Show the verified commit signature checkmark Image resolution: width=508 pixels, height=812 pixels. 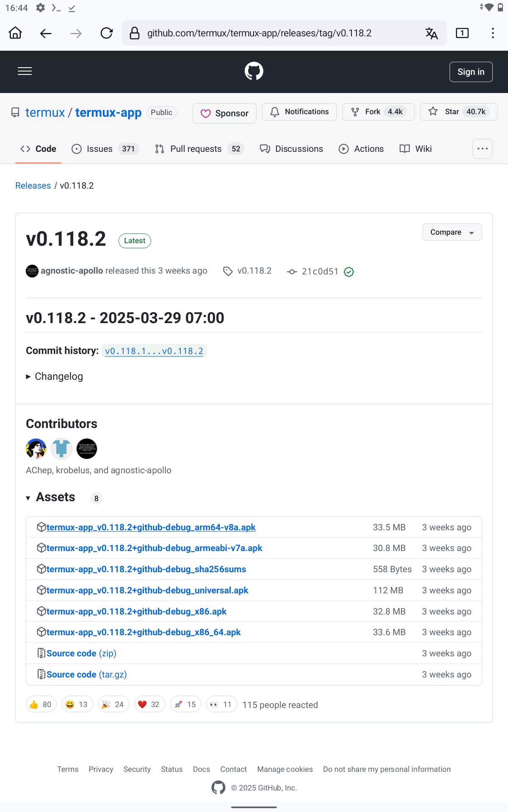click(349, 272)
